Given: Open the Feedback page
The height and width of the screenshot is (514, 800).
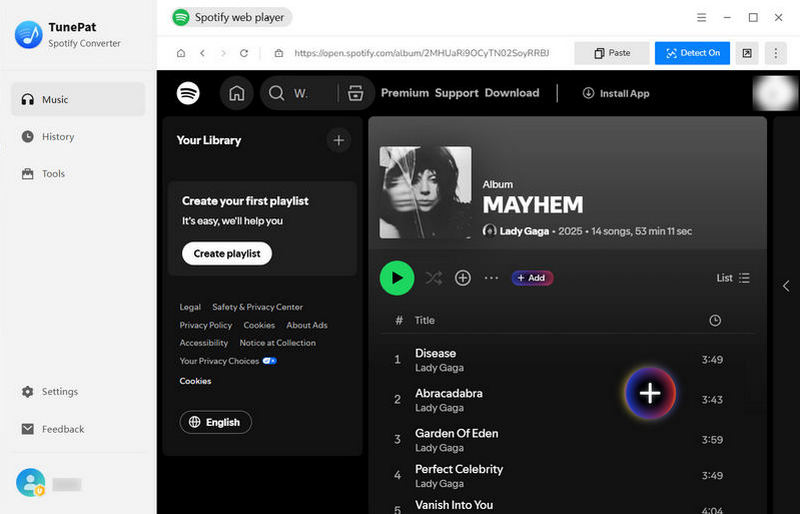Looking at the screenshot, I should (x=78, y=429).
